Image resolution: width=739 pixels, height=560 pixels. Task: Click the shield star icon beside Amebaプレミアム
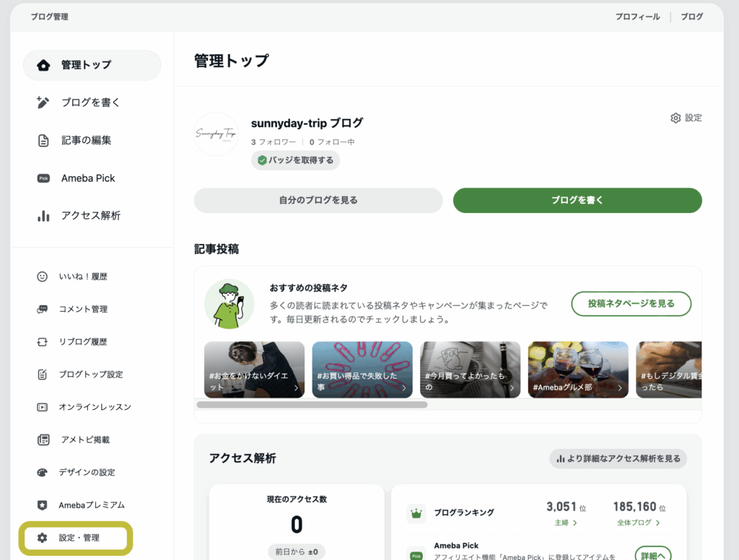pyautogui.click(x=43, y=505)
